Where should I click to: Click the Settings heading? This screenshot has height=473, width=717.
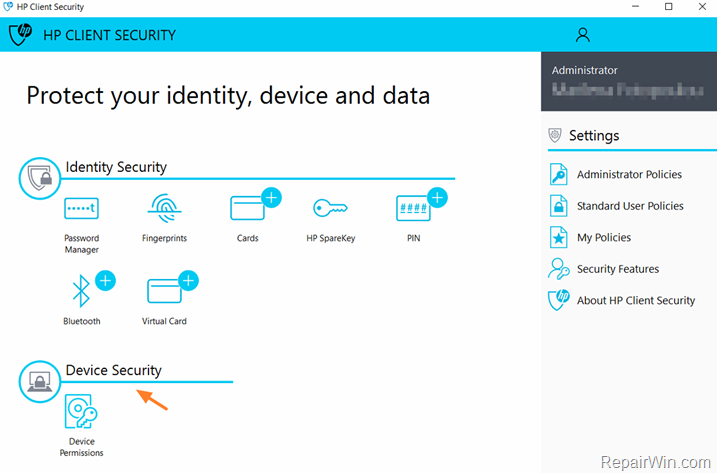[594, 135]
